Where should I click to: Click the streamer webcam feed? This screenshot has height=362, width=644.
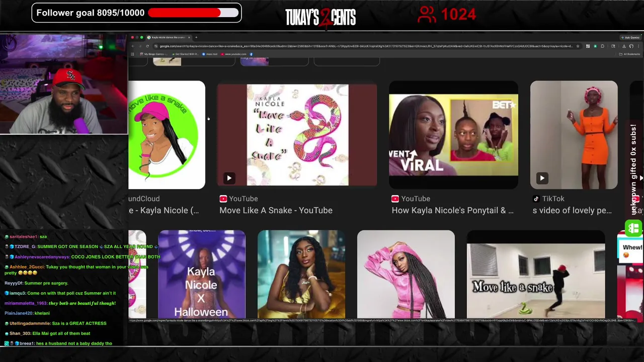click(64, 84)
